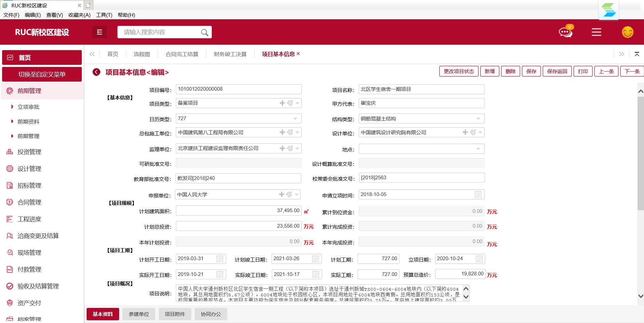The height and width of the screenshot is (323, 644).
Task: Click the clear eraser icon in 设计单位 field
Action: [x=473, y=132]
